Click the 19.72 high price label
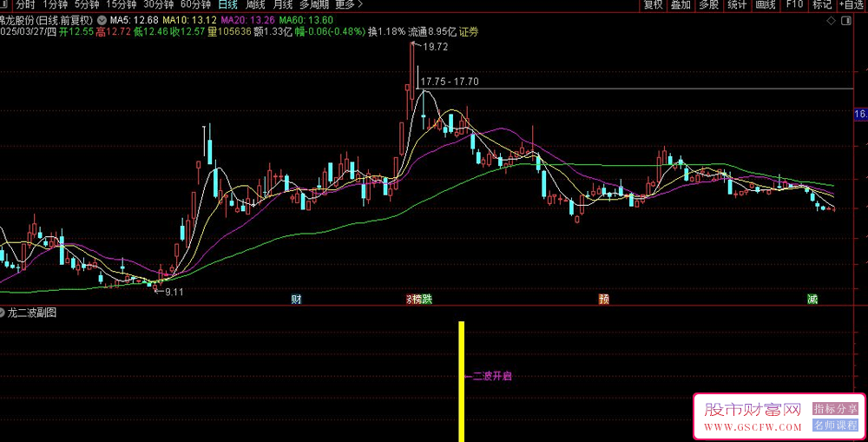This screenshot has height=442, width=868. point(435,47)
